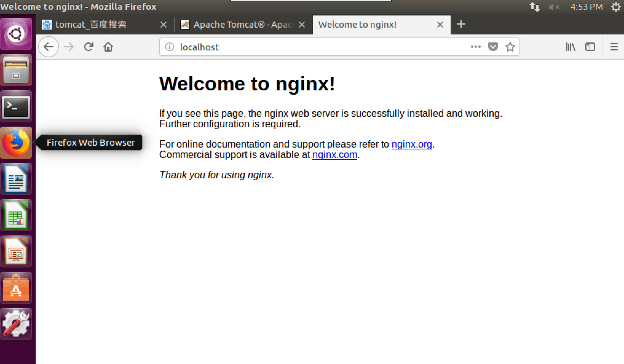
Task: Open the Library icon in the toolbar
Action: tap(571, 47)
